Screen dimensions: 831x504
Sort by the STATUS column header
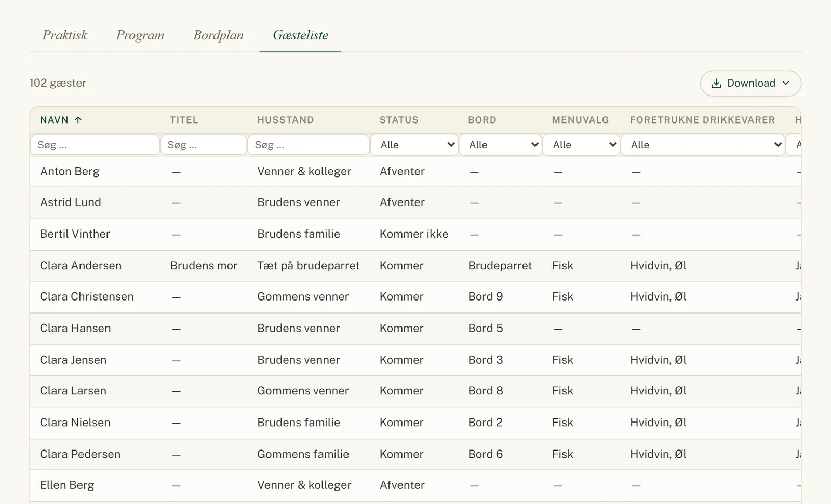pos(399,120)
